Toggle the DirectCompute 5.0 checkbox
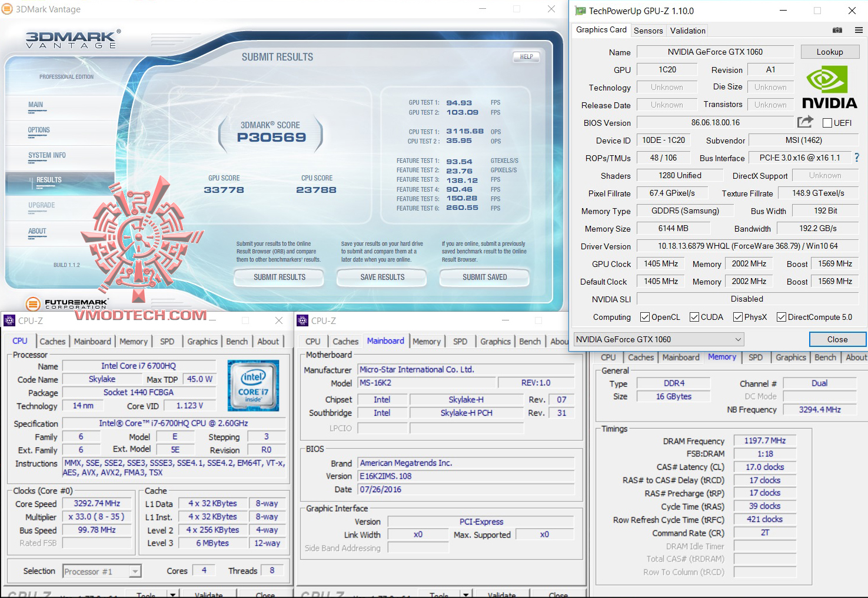The image size is (868, 598). pyautogui.click(x=781, y=317)
